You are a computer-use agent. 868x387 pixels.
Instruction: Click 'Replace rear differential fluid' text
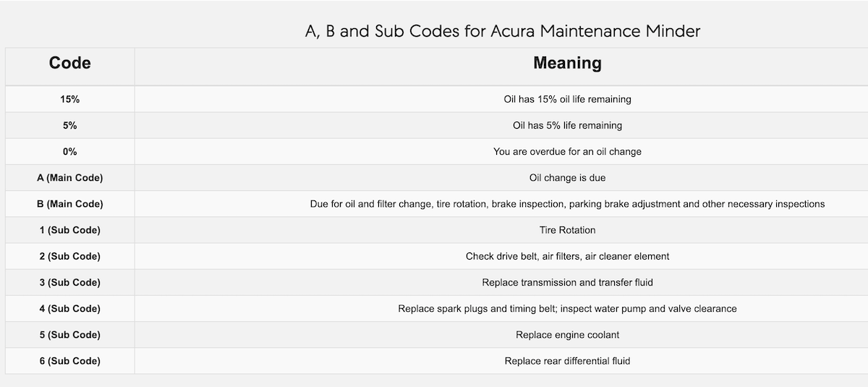(x=567, y=360)
